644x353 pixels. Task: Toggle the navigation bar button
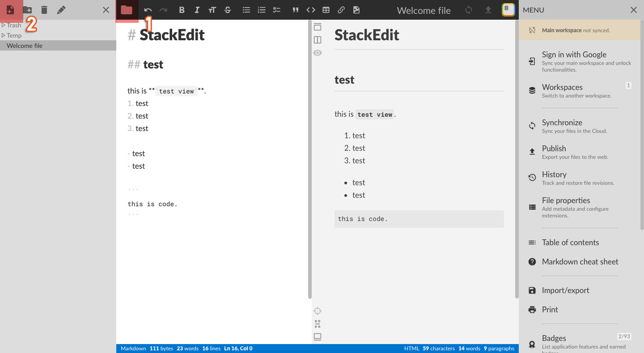[x=318, y=27]
